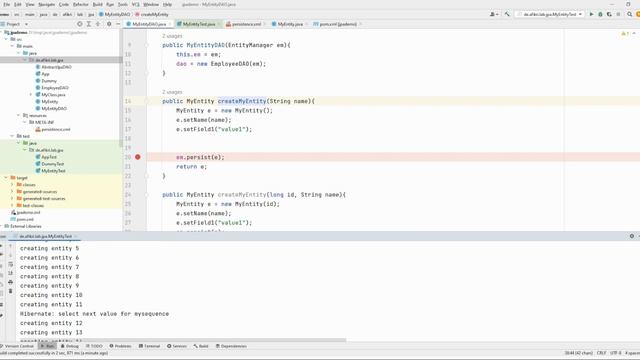Viewport: 640px width, 360px height.
Task: Switch to the MyEntityDAO.java editor tab
Action: coord(149,24)
